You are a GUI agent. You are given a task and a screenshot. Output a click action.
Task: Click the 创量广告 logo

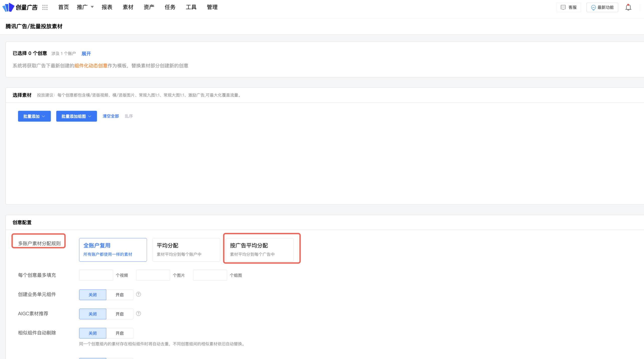coord(20,7)
